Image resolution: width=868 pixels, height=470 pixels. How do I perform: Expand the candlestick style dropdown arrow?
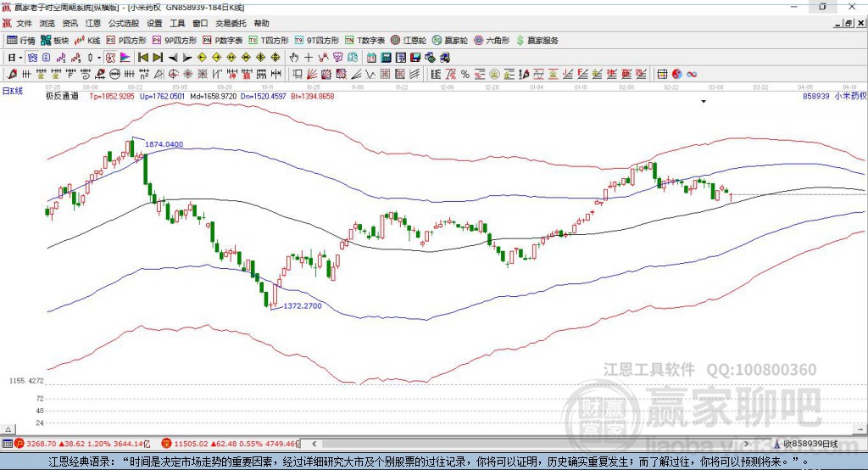(98, 58)
